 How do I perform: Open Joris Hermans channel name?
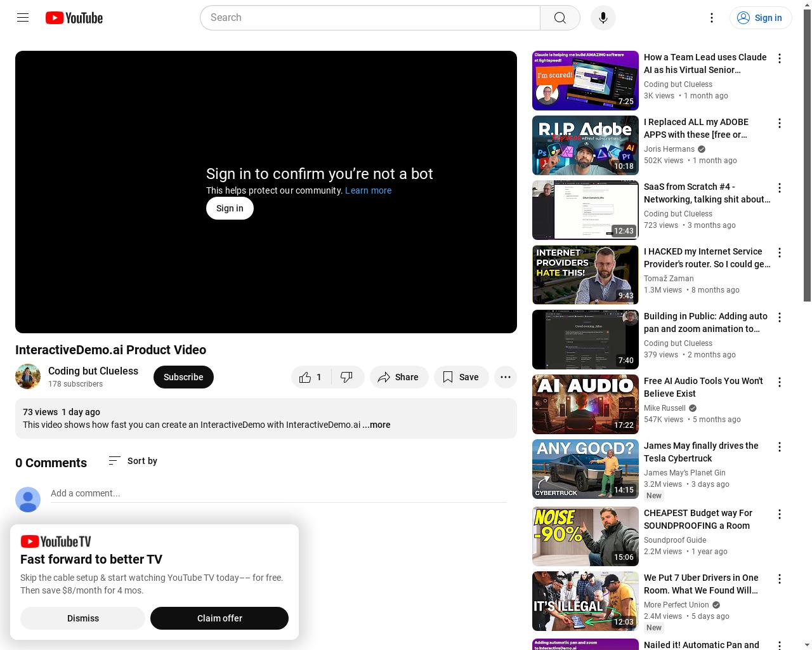[669, 149]
